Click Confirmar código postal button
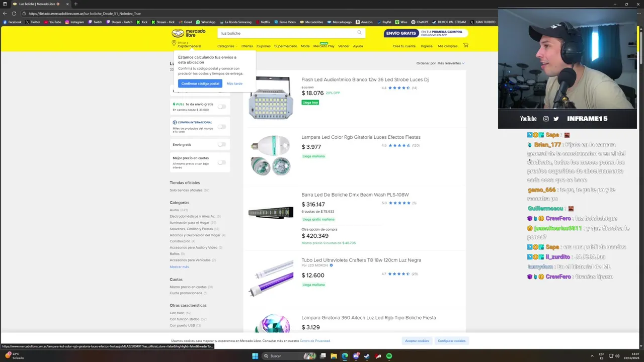This screenshot has height=362, width=644. (x=200, y=83)
